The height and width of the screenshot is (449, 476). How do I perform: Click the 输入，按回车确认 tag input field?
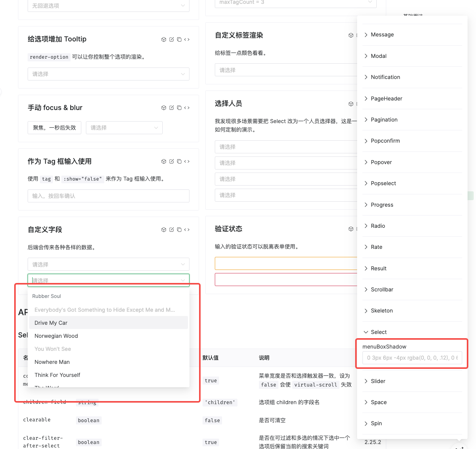pyautogui.click(x=109, y=196)
